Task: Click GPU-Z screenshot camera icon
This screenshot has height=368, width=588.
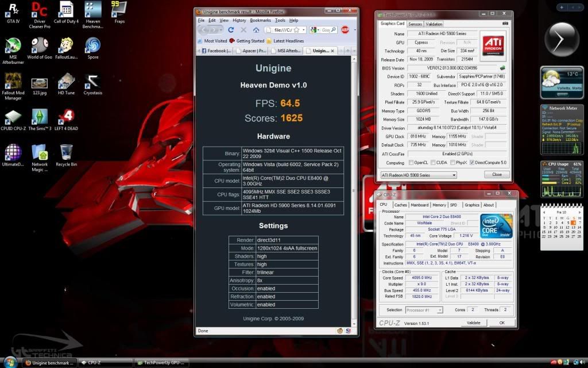Action: [x=505, y=24]
